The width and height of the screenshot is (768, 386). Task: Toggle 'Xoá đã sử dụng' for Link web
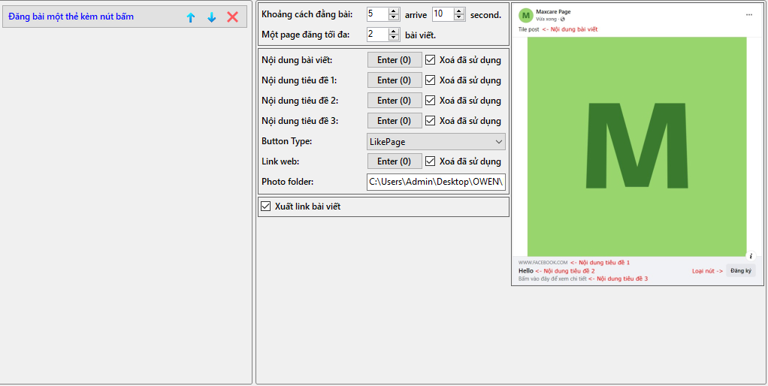(x=430, y=161)
